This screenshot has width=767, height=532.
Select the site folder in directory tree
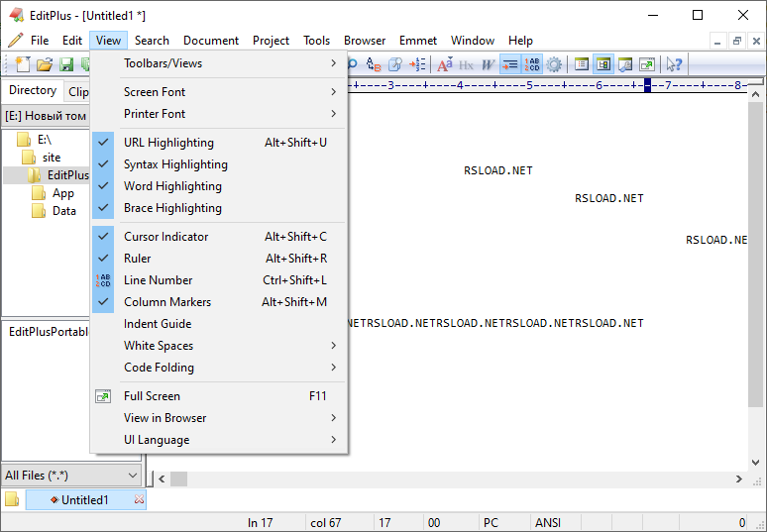[x=52, y=158]
